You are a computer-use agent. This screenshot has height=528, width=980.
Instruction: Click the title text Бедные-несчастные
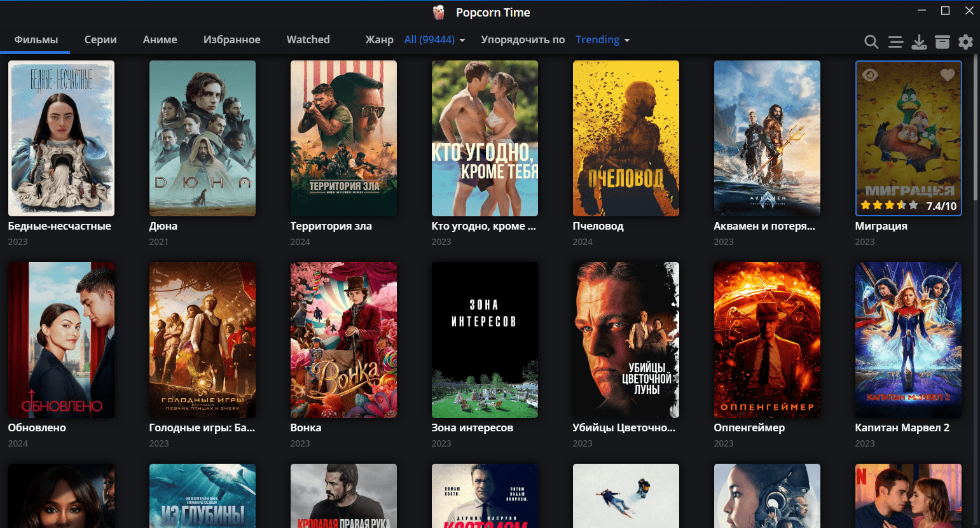point(59,226)
